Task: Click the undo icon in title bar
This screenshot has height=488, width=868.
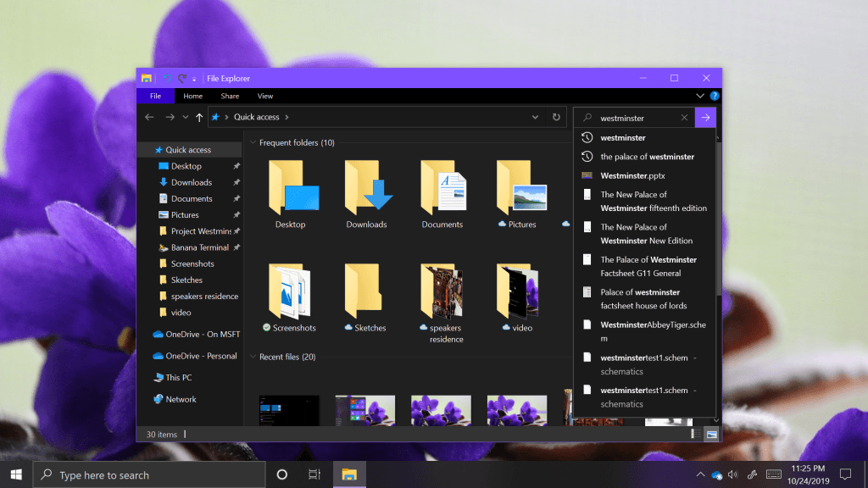Action: coord(167,79)
